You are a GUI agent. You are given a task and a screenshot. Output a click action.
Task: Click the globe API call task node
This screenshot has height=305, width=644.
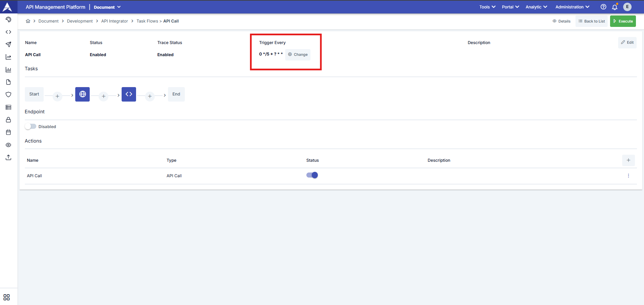click(82, 94)
